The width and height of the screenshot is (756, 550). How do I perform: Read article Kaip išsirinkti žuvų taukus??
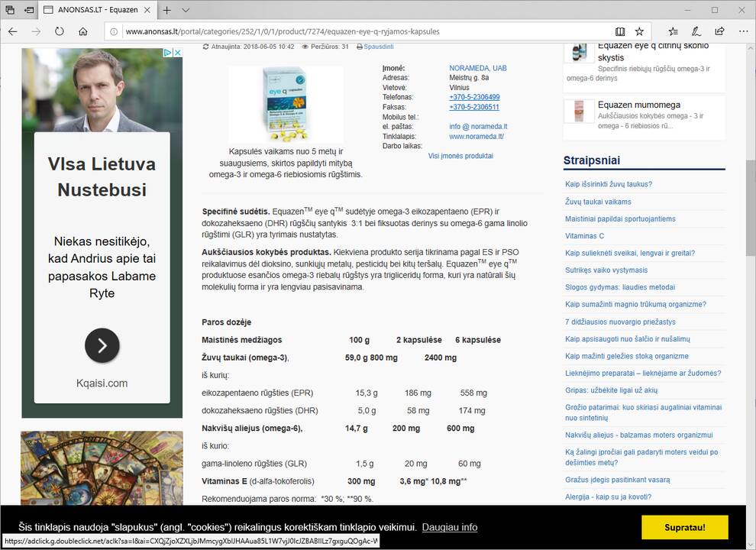point(609,184)
